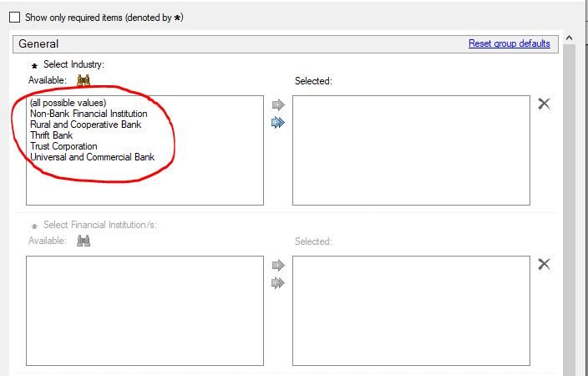Search Industry values with binoculars icon
Image resolution: width=588 pixels, height=376 pixels.
(84, 80)
